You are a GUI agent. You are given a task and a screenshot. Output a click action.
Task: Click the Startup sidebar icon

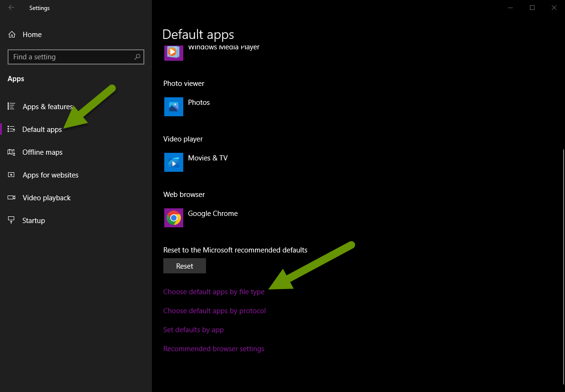point(11,220)
